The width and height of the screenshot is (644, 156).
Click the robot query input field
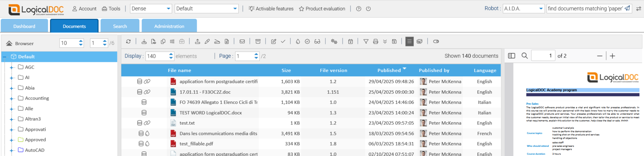585,8
